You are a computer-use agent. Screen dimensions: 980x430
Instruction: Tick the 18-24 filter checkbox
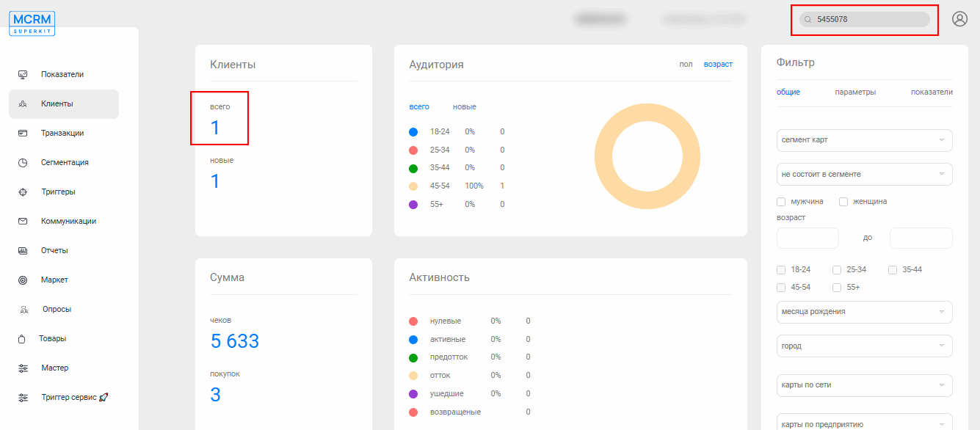[781, 270]
